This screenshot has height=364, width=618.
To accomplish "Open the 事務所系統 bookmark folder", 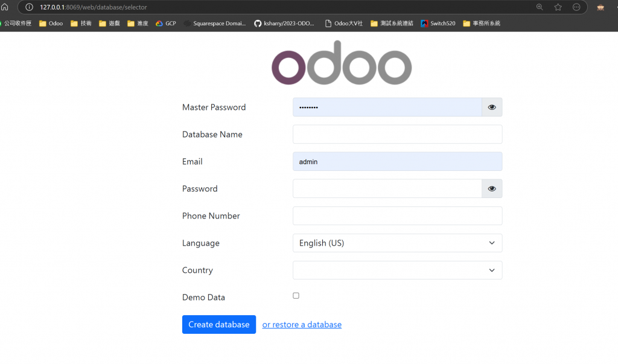I will (482, 24).
